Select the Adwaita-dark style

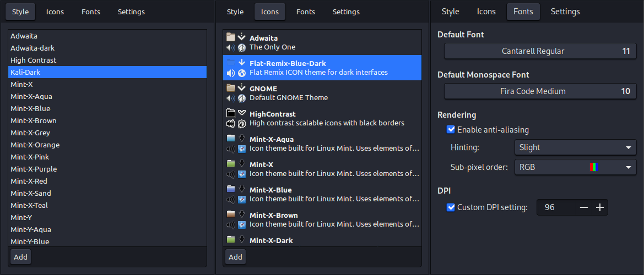point(107,48)
